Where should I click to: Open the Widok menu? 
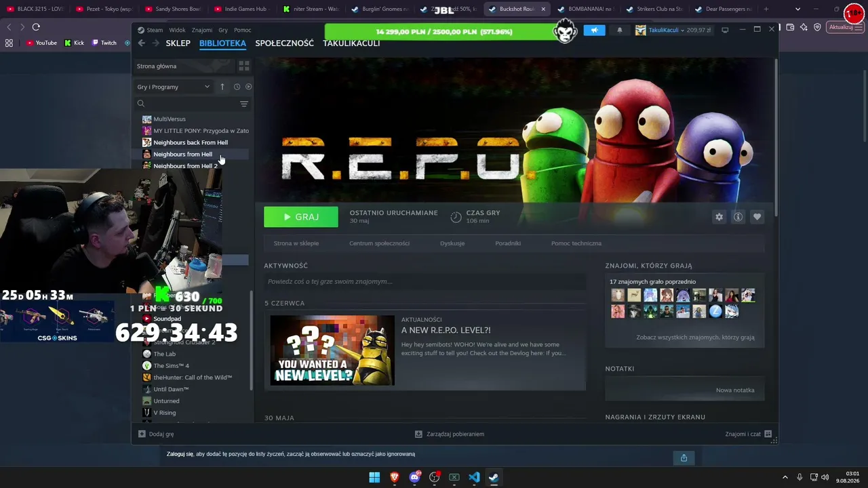click(177, 30)
